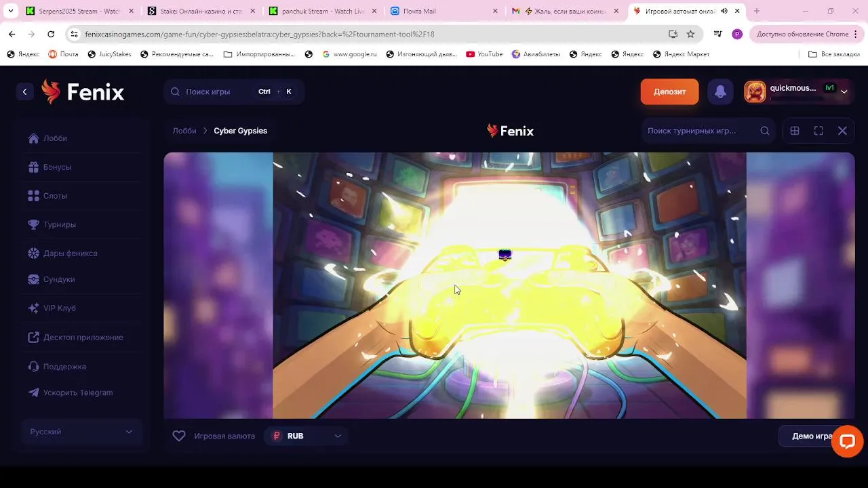Open Изгоняющий дьяв... bookmark
This screenshot has height=488, width=868.
(421, 54)
